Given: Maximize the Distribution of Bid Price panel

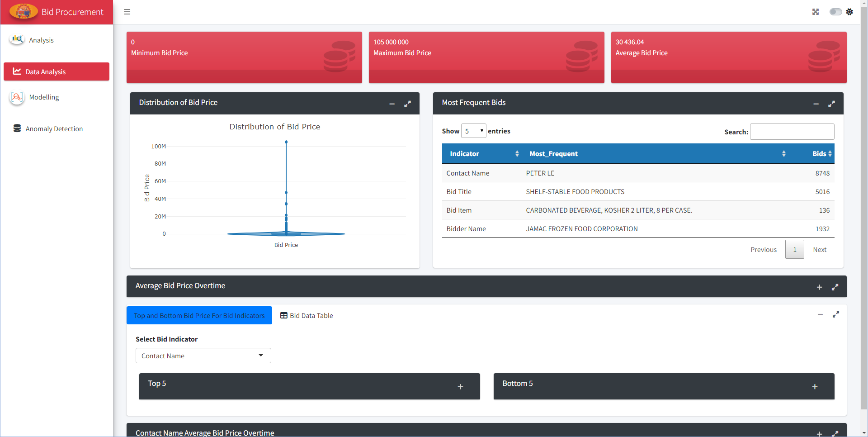Looking at the screenshot, I should [407, 104].
